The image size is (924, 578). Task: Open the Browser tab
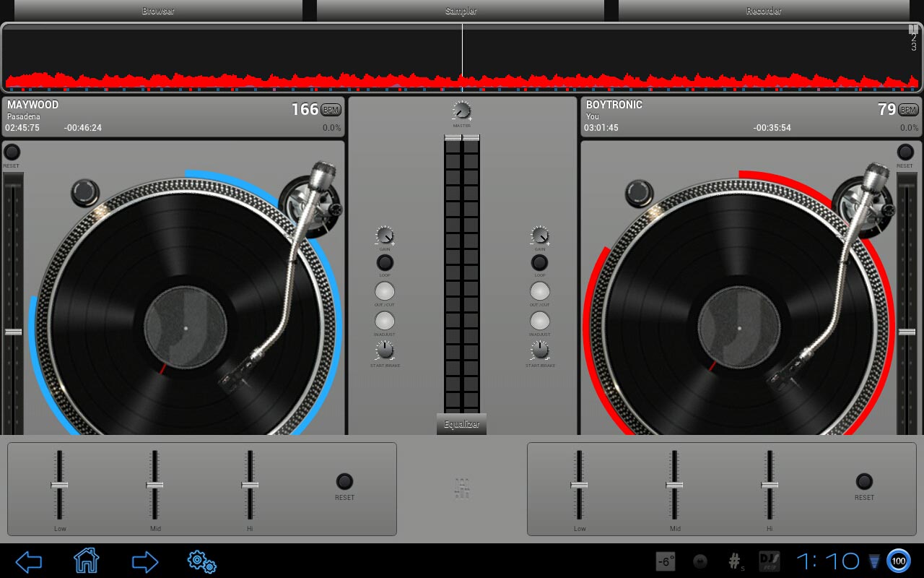pos(158,10)
